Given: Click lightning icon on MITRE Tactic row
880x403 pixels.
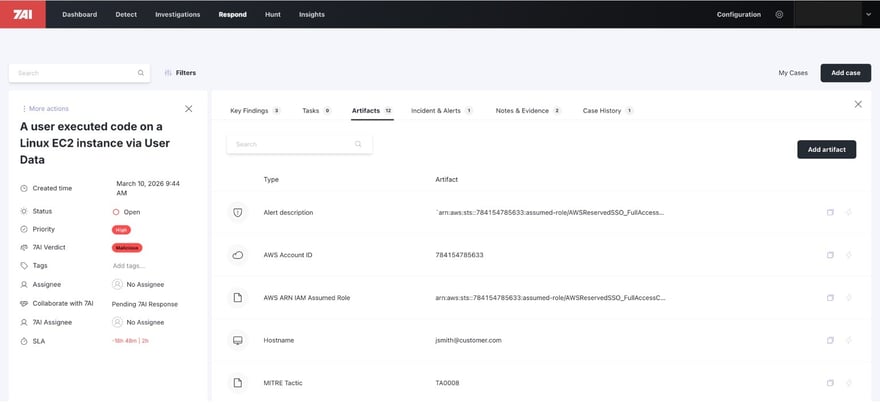Looking at the screenshot, I should pyautogui.click(x=848, y=383).
